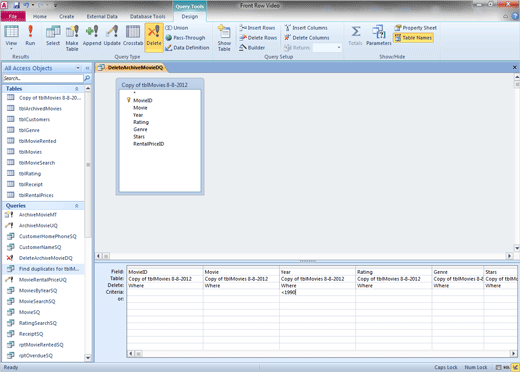This screenshot has width=520, height=372.
Task: Switch query type to Select
Action: (53, 35)
